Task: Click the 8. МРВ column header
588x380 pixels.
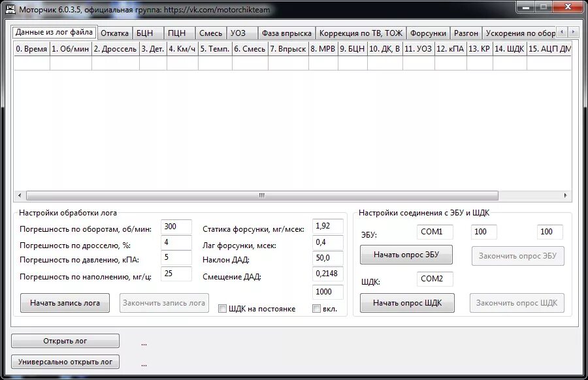Action: tap(323, 49)
